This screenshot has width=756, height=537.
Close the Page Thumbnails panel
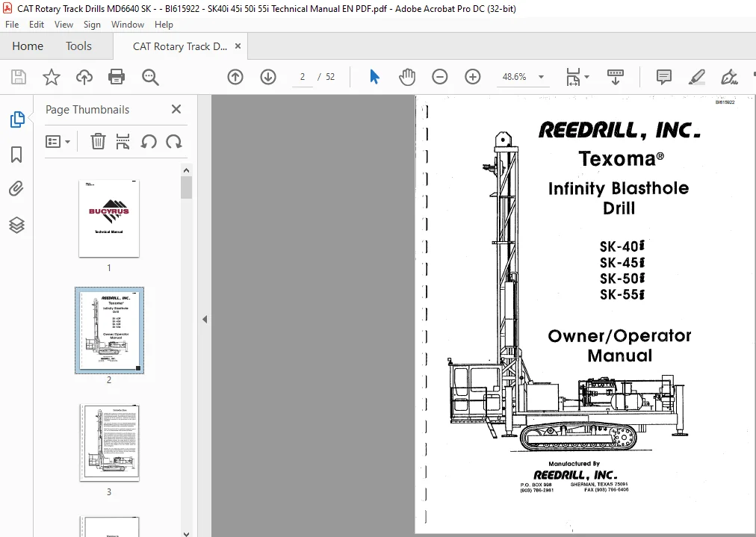(176, 110)
